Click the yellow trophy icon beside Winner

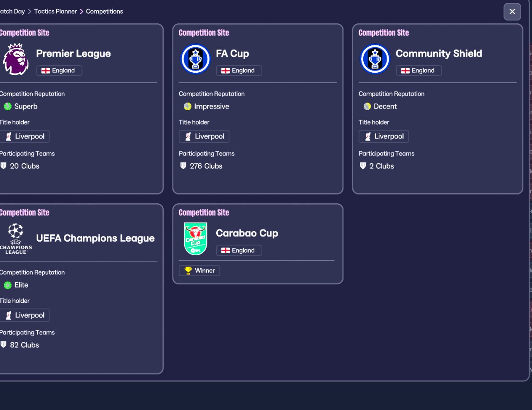pyautogui.click(x=188, y=271)
